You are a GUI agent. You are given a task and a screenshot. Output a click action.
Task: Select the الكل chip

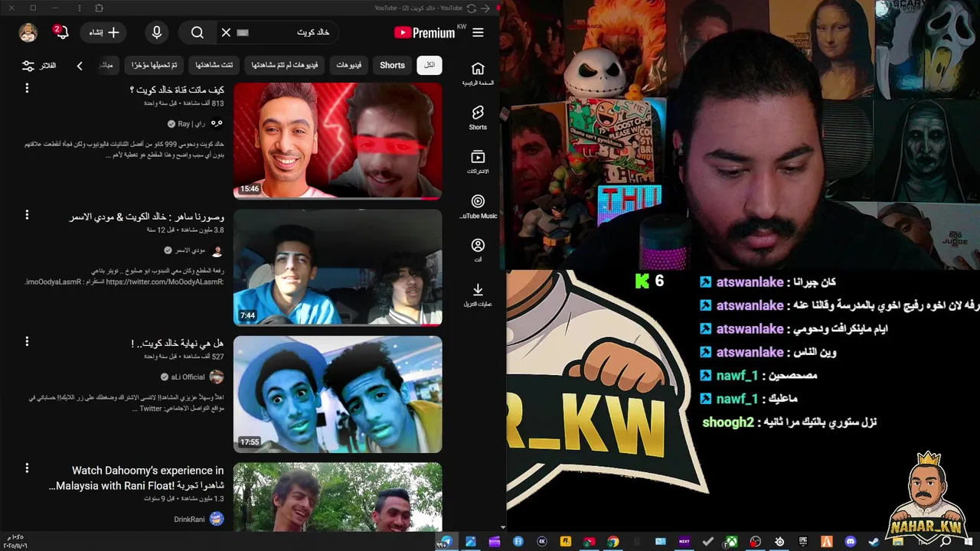tap(430, 65)
